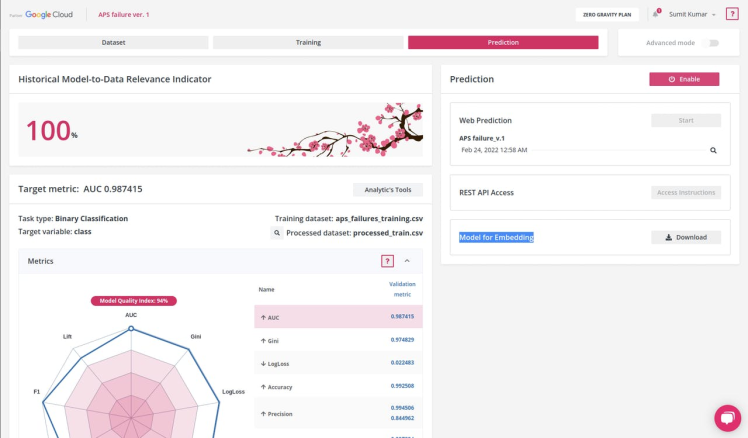This screenshot has height=438, width=748.
Task: Open the Sumit Kumar user dropdown
Action: pyautogui.click(x=692, y=14)
